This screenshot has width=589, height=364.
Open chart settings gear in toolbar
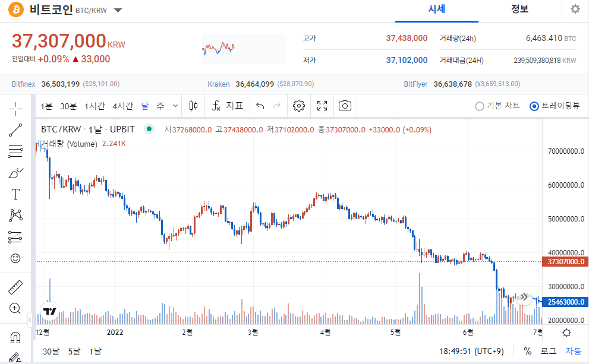(x=298, y=106)
